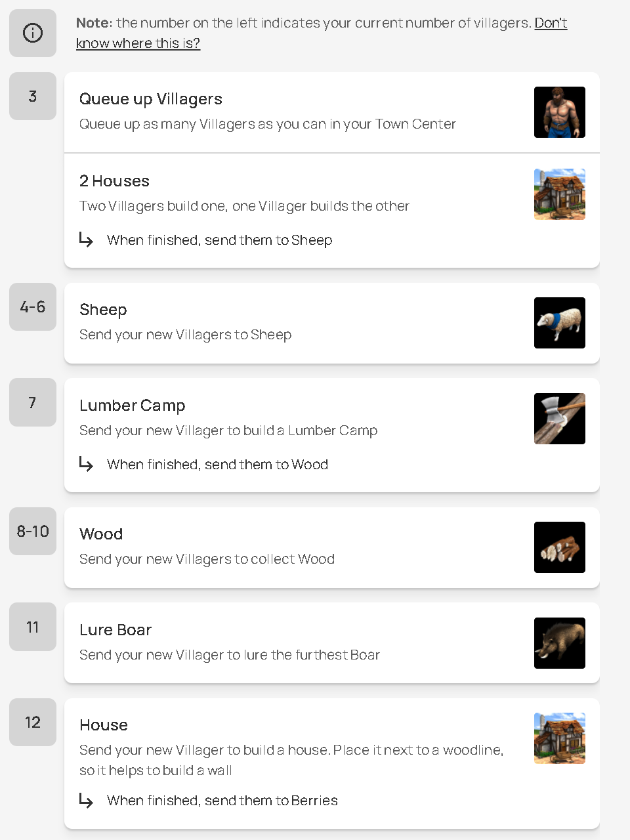Click the villager count 11 badge
The height and width of the screenshot is (840, 630).
[x=33, y=627]
